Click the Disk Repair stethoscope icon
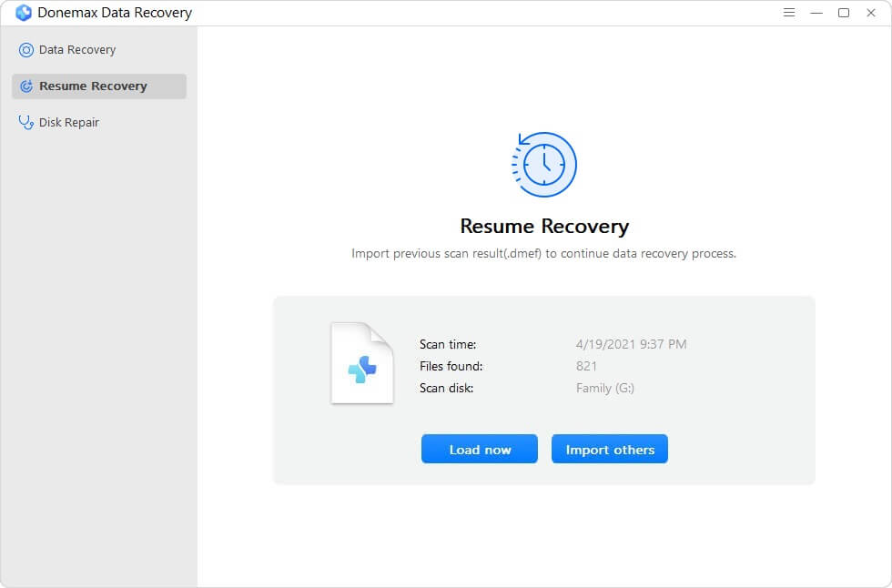The width and height of the screenshot is (892, 588). 26,122
